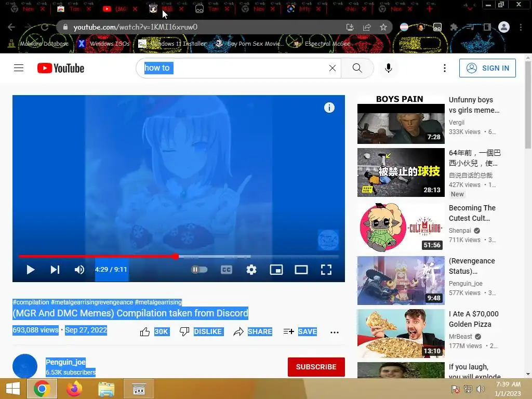This screenshot has height=399, width=532.
Task: Click the share page icon in address bar
Action: (367, 27)
